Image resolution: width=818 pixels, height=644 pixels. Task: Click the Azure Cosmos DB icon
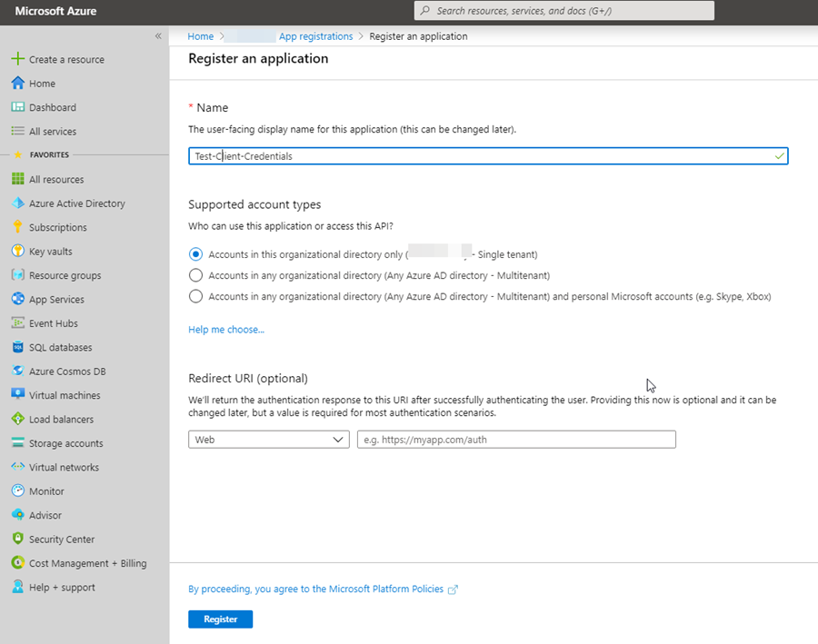(18, 371)
